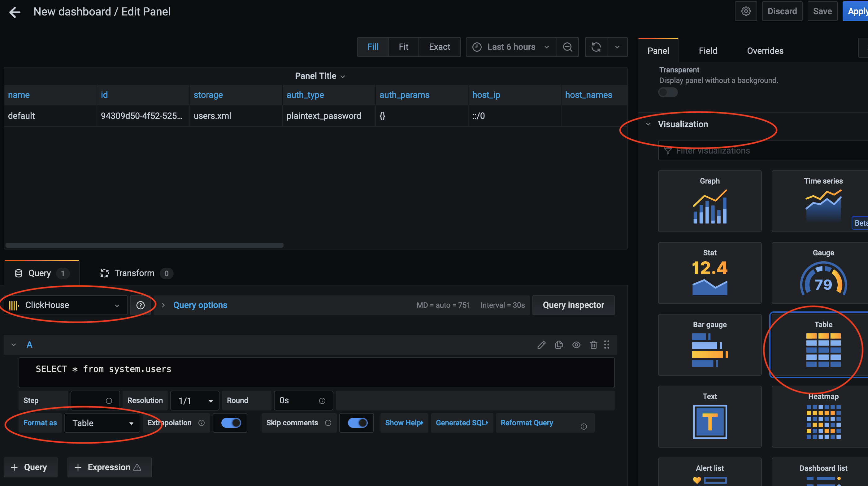Click the edit pencil icon on query A
This screenshot has width=868, height=486.
(x=541, y=345)
